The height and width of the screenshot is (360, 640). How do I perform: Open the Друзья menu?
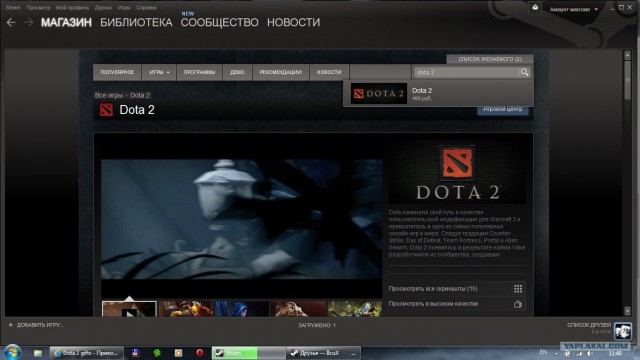[103, 7]
